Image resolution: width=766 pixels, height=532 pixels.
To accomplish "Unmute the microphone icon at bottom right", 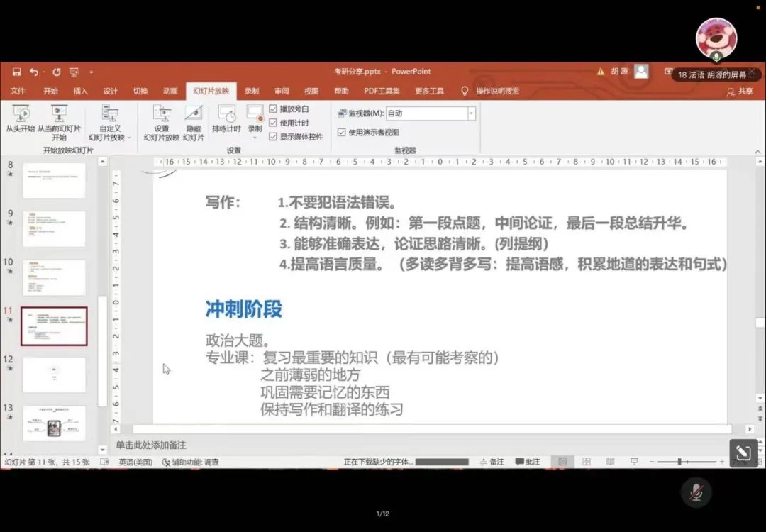I will coord(696,492).
